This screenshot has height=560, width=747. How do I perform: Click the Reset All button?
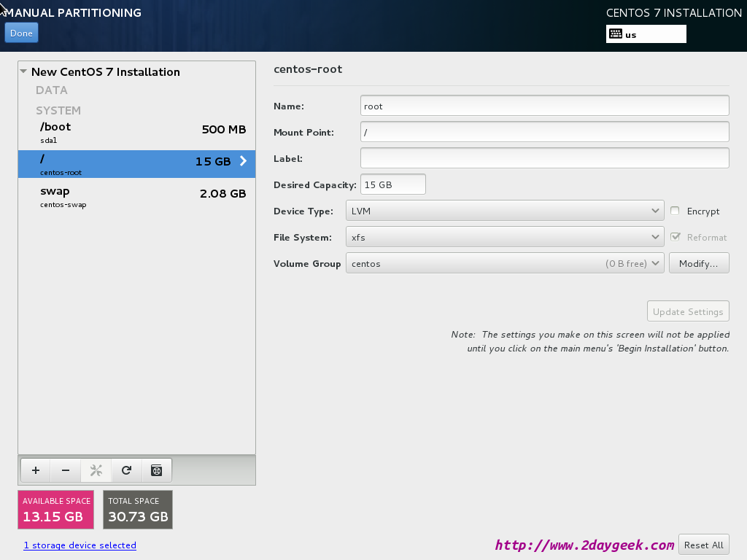(x=704, y=545)
